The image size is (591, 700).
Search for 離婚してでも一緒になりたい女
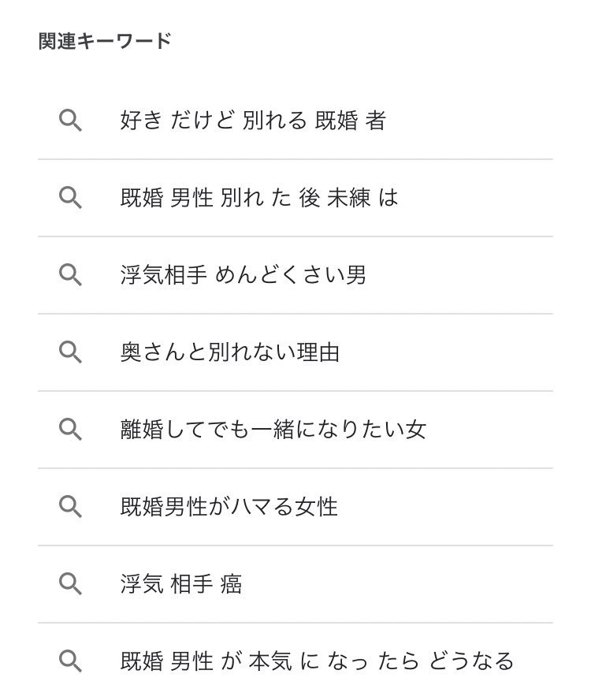(x=273, y=430)
